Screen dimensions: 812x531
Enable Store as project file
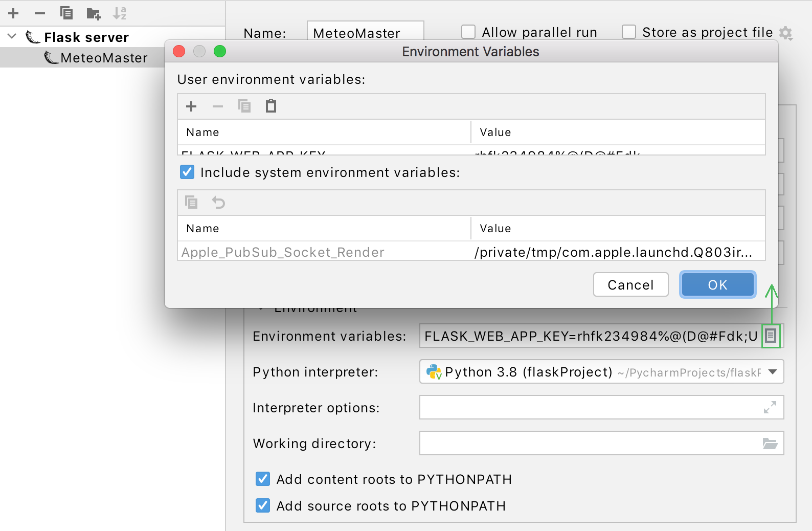629,32
